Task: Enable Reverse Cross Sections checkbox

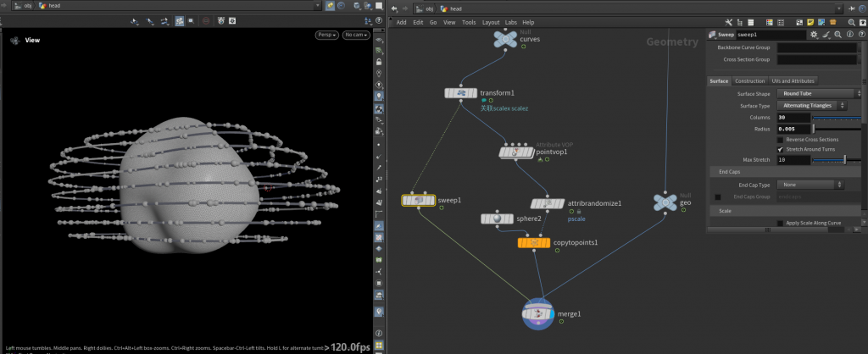Action: pyautogui.click(x=780, y=139)
